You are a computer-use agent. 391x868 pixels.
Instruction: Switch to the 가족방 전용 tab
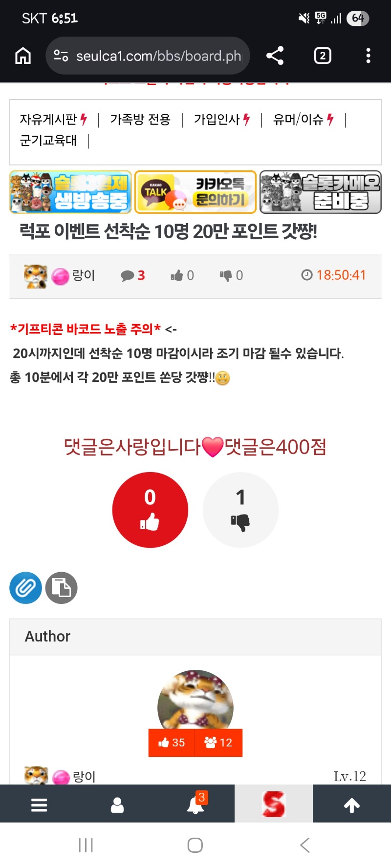pos(140,119)
